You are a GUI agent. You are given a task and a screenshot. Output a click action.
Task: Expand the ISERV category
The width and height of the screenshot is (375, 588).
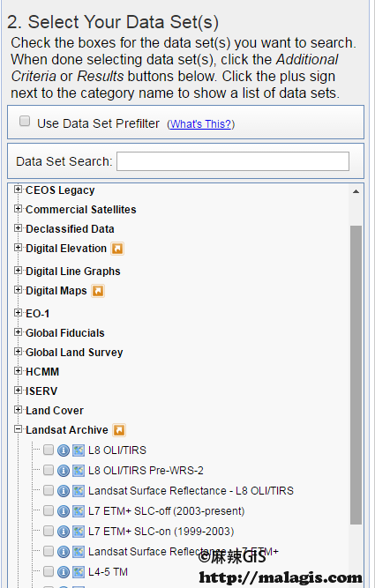click(18, 391)
